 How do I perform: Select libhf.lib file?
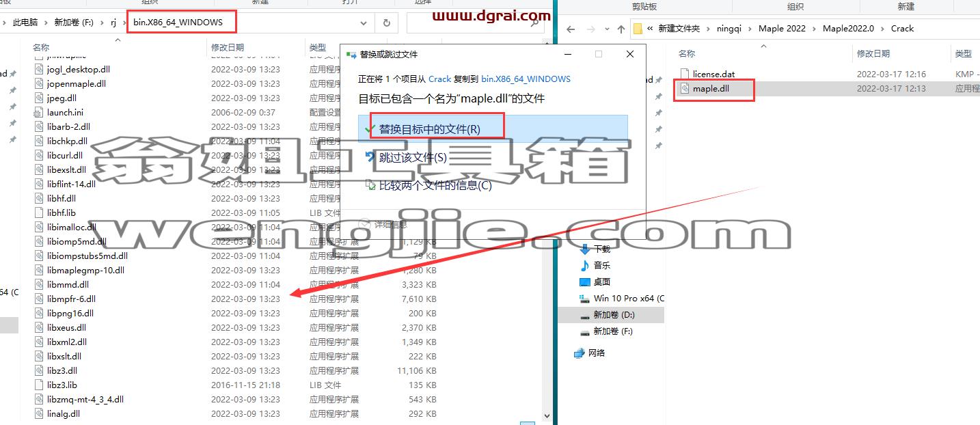click(x=62, y=212)
